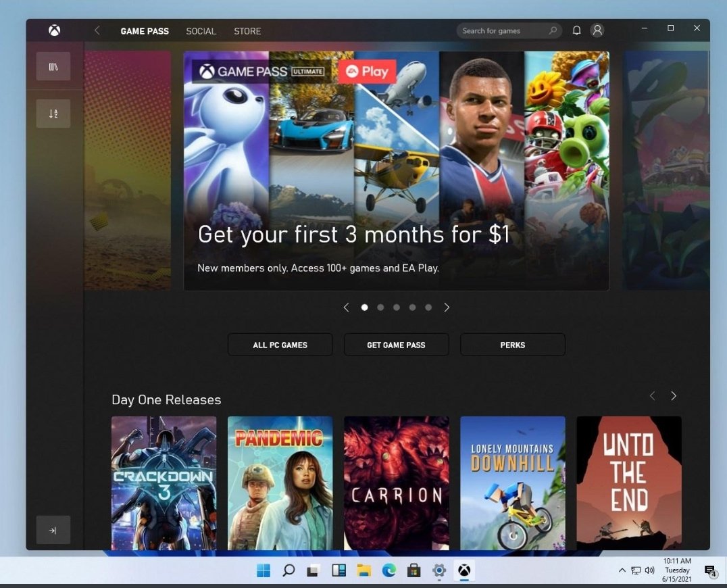Select the fifth carousel dot
Viewport: 727px width, 588px height.
pos(428,308)
